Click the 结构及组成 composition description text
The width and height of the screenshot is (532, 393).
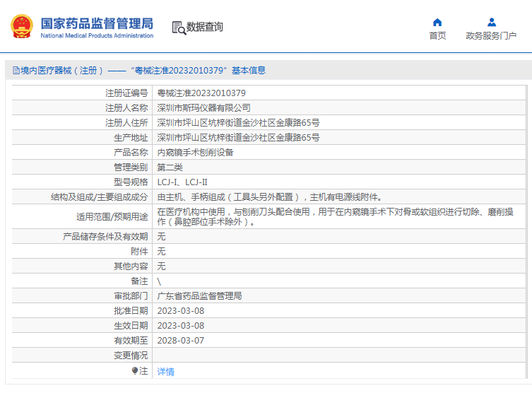click(270, 197)
